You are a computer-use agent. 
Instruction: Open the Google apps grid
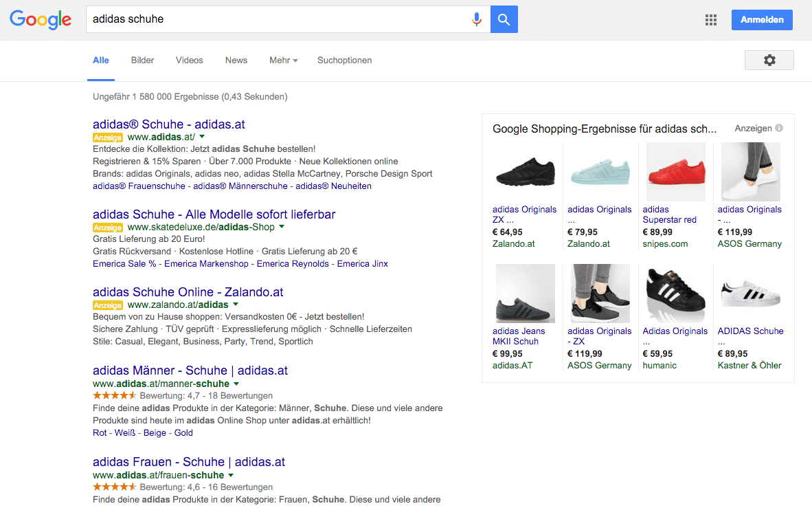click(711, 20)
